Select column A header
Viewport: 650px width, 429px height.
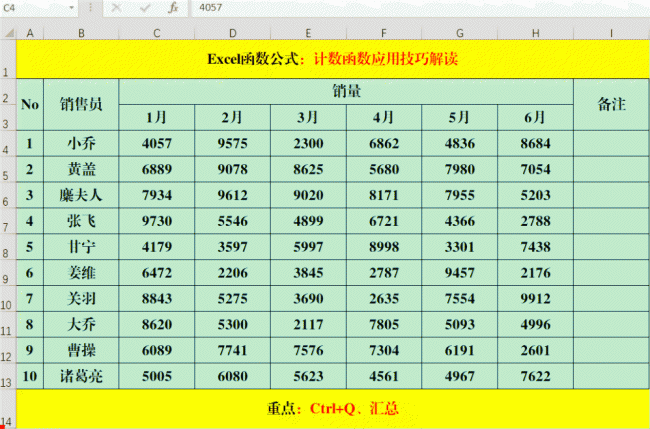click(30, 34)
